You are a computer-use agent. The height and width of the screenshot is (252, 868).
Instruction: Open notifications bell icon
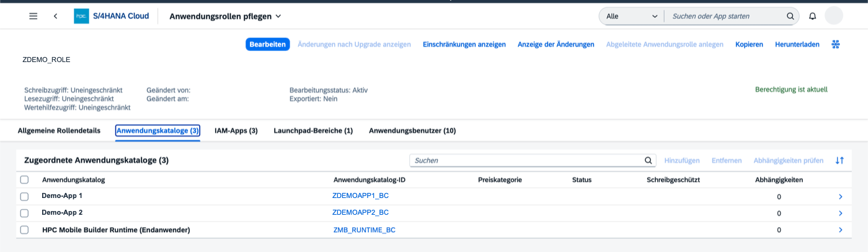click(813, 16)
